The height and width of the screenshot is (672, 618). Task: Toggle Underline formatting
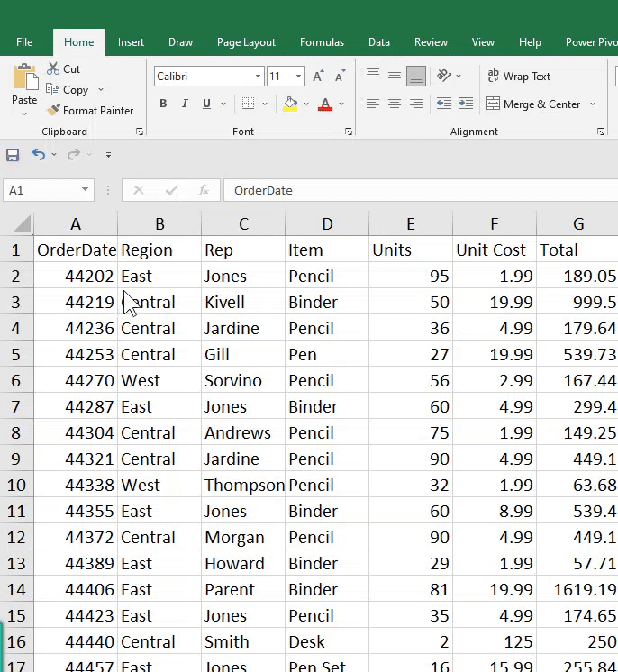206,104
